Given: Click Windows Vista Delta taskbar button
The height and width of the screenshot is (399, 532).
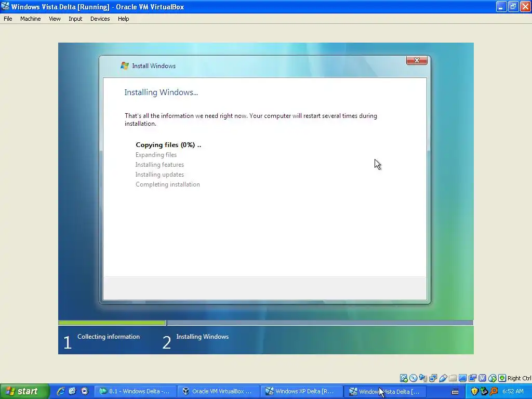Looking at the screenshot, I should (385, 391).
